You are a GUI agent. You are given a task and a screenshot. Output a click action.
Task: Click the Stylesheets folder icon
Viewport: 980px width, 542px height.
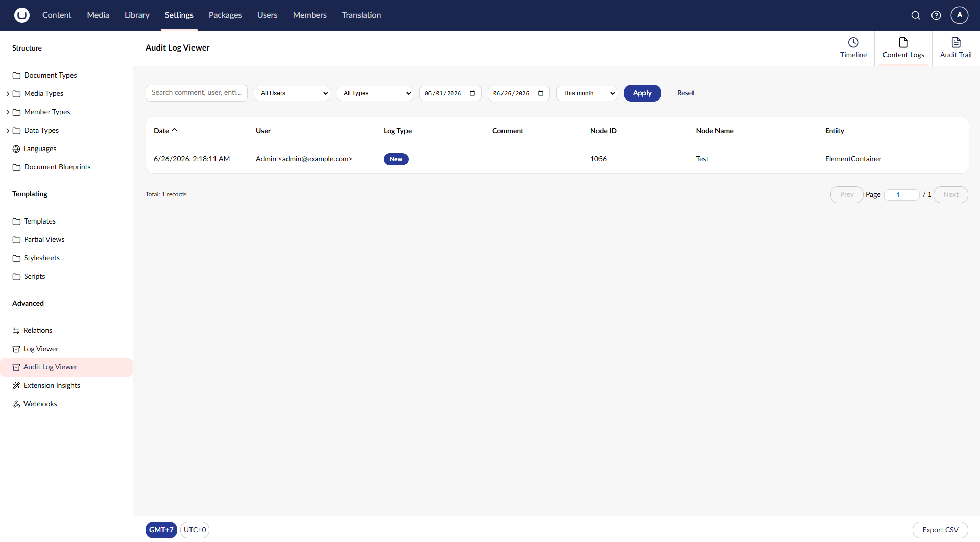pyautogui.click(x=16, y=258)
